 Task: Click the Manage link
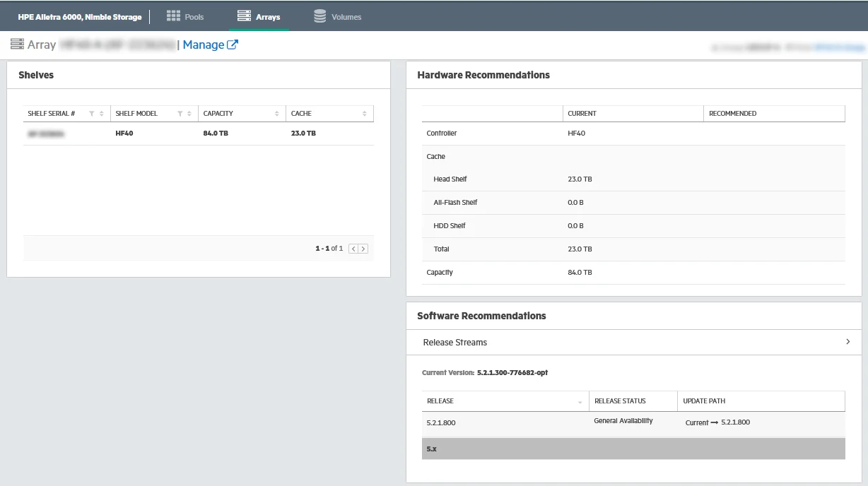[204, 45]
